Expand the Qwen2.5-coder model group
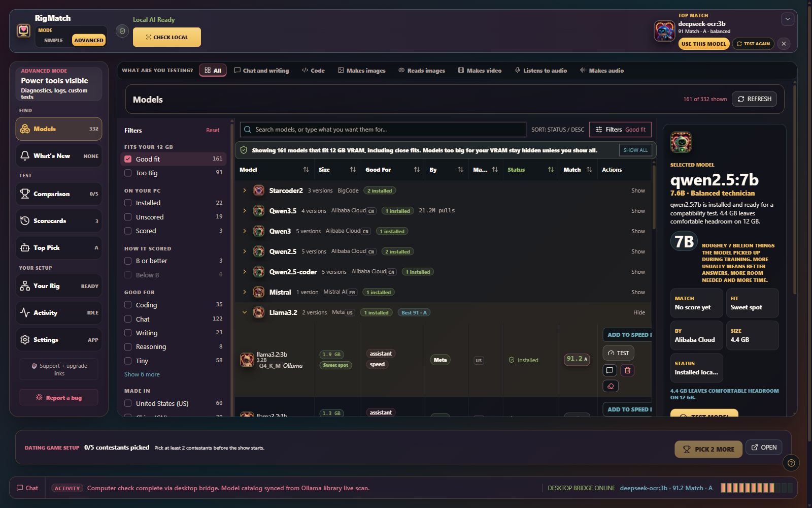The width and height of the screenshot is (812, 508). [x=245, y=272]
